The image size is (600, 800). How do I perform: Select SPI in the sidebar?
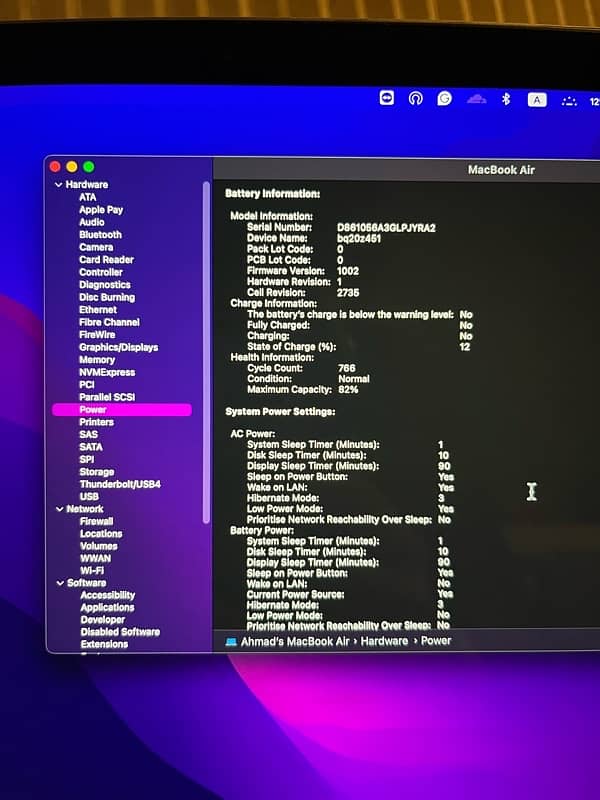(x=87, y=459)
